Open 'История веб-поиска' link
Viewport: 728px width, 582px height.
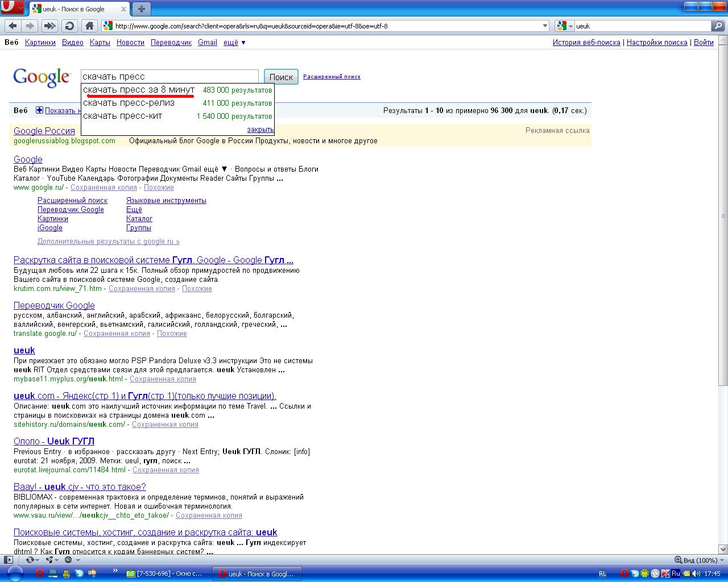point(586,43)
